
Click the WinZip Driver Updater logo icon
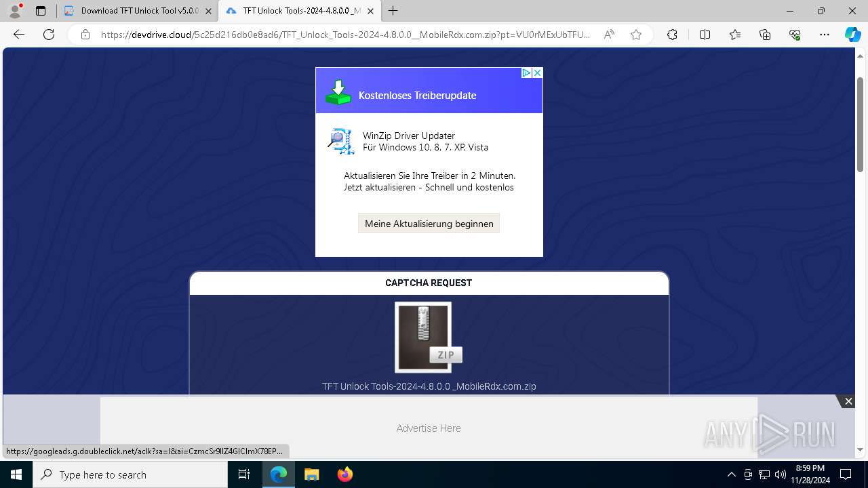pyautogui.click(x=341, y=141)
